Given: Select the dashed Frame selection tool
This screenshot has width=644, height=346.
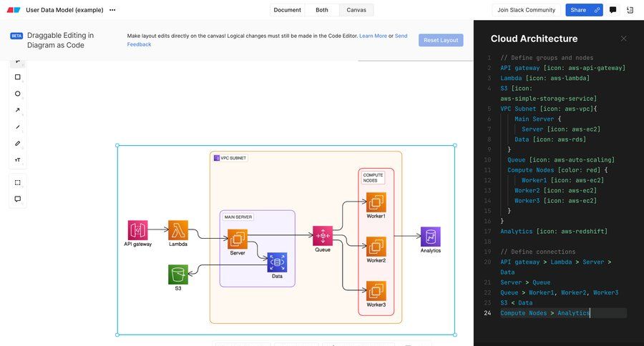Looking at the screenshot, I should [x=18, y=182].
